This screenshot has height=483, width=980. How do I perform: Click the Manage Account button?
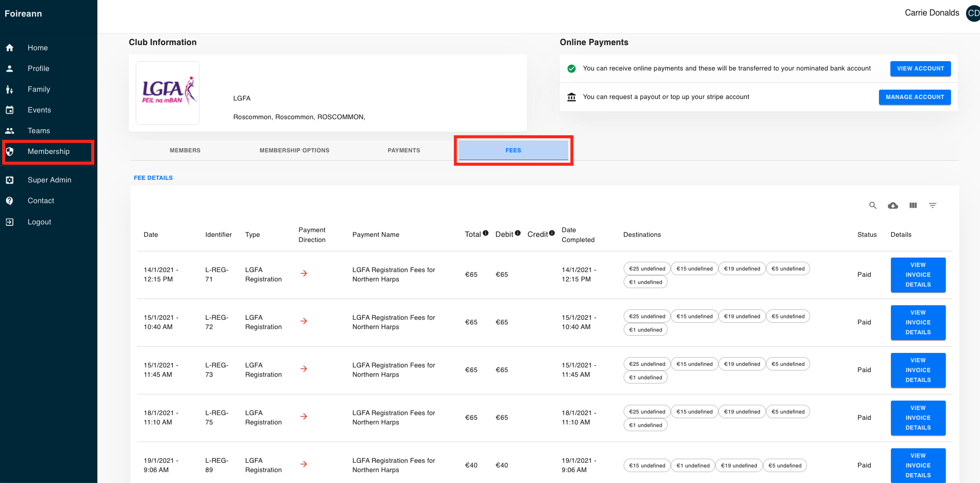coord(915,97)
